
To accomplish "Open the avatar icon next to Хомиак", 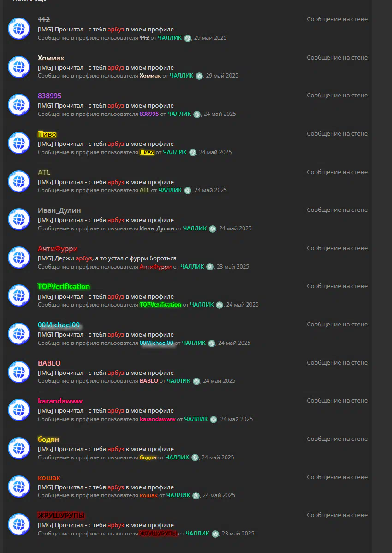I will tap(18, 66).
